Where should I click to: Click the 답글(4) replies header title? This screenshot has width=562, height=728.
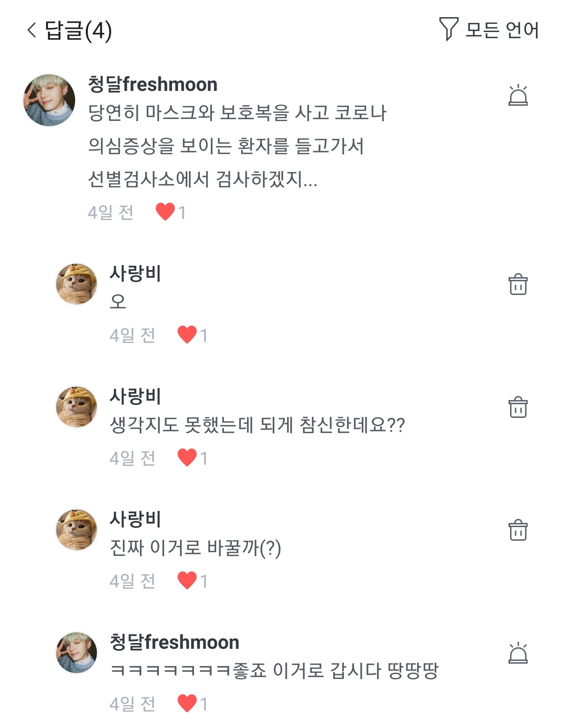[x=78, y=30]
